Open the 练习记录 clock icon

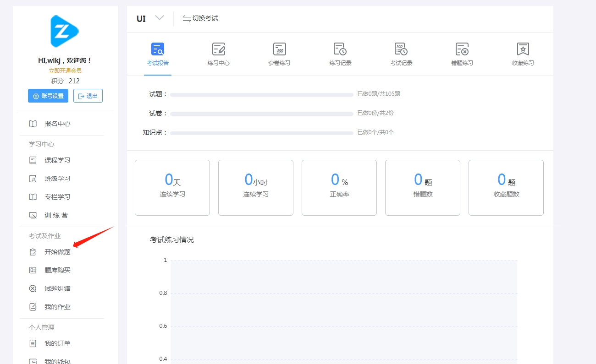pyautogui.click(x=340, y=49)
